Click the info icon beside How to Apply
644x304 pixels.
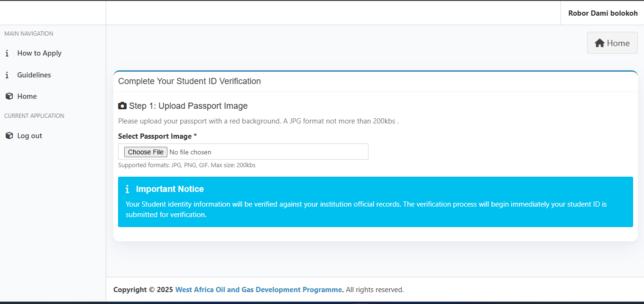(7, 53)
